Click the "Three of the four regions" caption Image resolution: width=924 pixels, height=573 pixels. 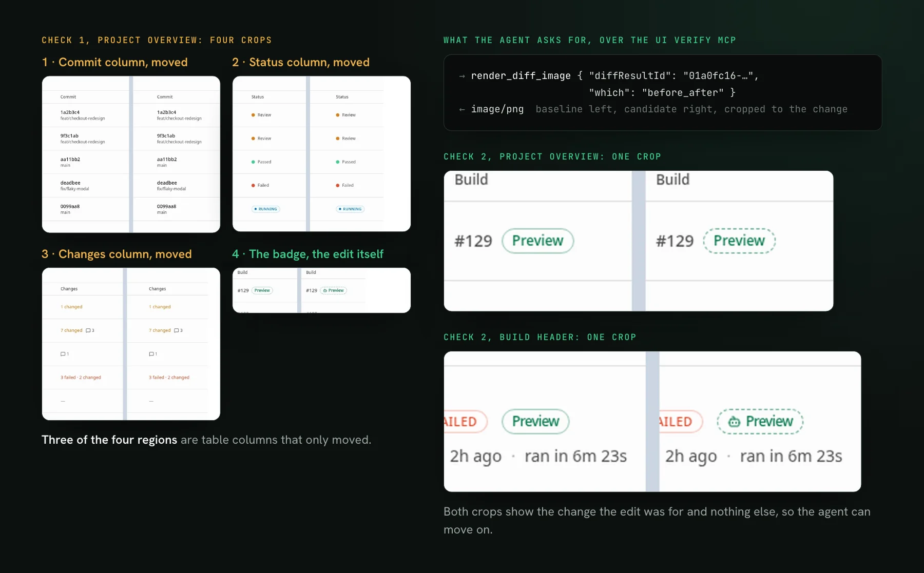[206, 440]
